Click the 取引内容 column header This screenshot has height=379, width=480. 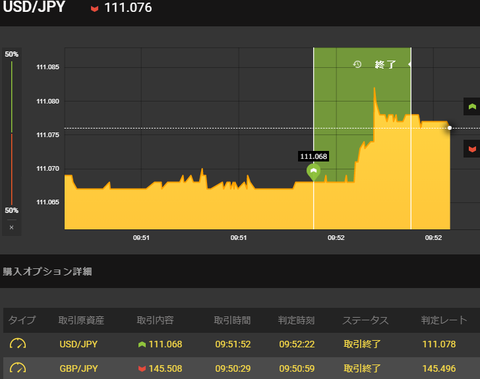pos(155,320)
